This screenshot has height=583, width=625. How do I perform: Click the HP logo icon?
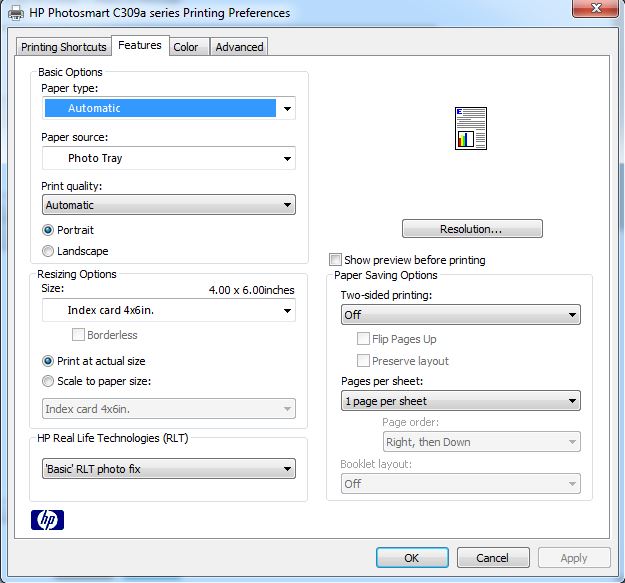point(47,520)
